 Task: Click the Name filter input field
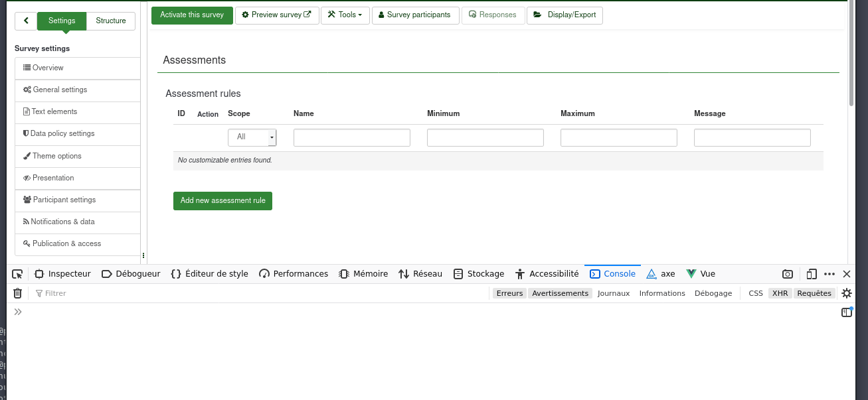point(351,137)
